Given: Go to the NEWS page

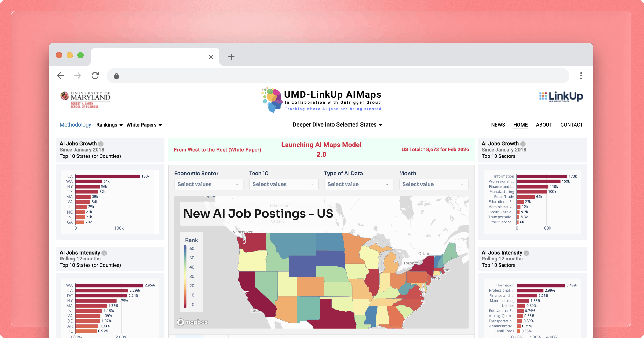Looking at the screenshot, I should click(498, 125).
